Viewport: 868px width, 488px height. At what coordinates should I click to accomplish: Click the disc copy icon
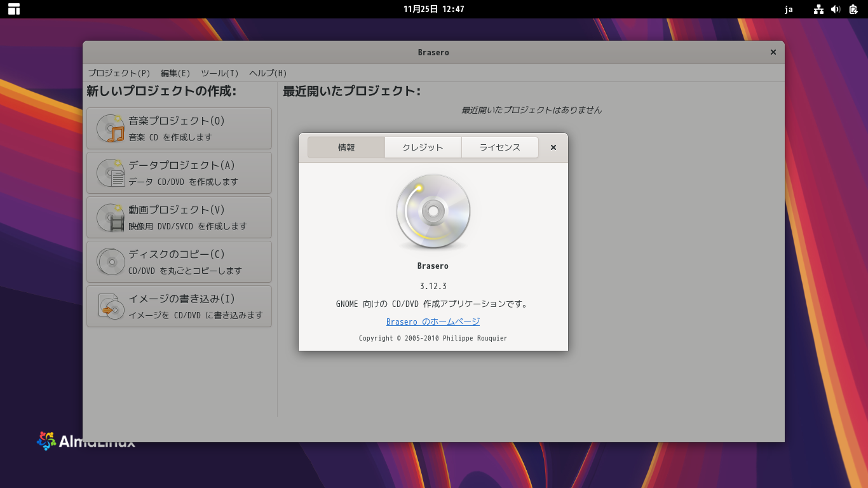111,262
